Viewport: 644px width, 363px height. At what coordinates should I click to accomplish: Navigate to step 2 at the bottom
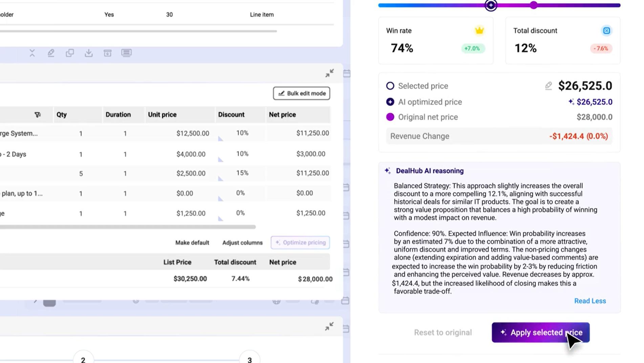tap(83, 359)
